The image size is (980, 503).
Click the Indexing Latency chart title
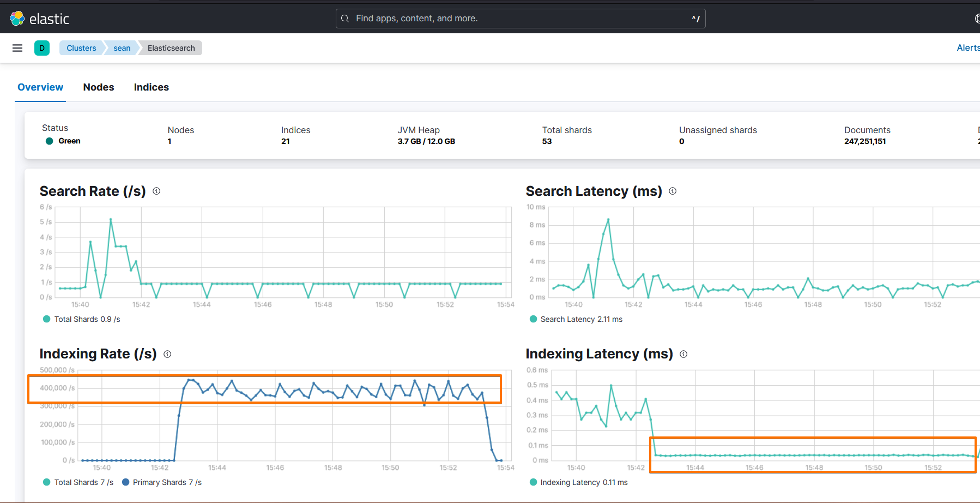(600, 354)
